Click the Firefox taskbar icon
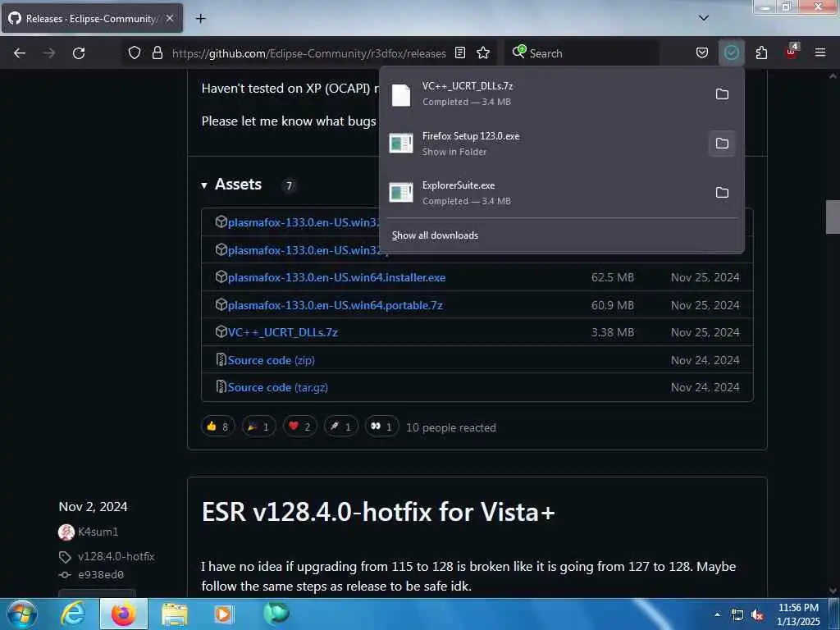 click(x=124, y=614)
